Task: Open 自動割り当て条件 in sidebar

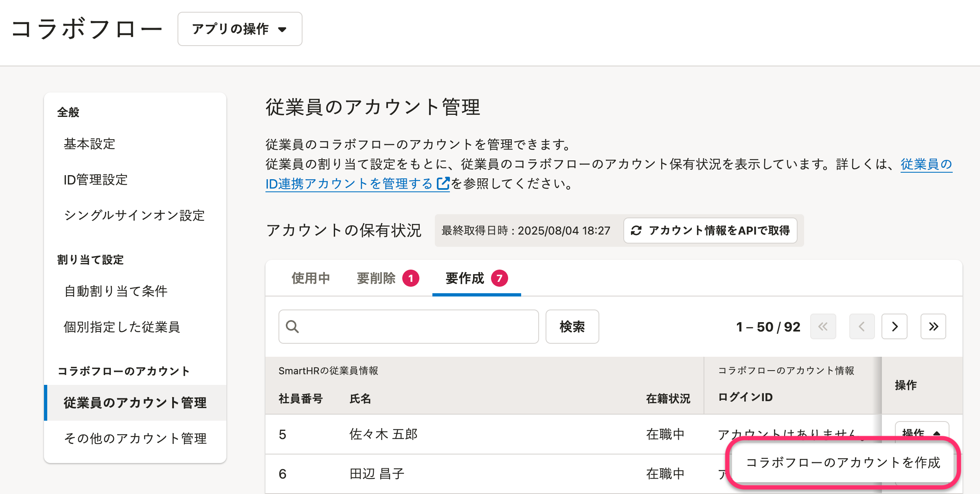Action: (x=116, y=291)
